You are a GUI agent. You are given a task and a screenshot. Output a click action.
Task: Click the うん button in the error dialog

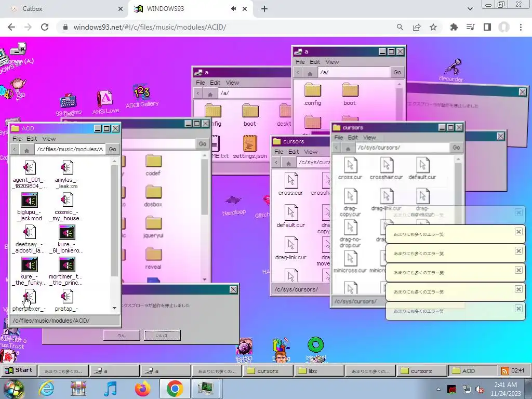(x=122, y=335)
